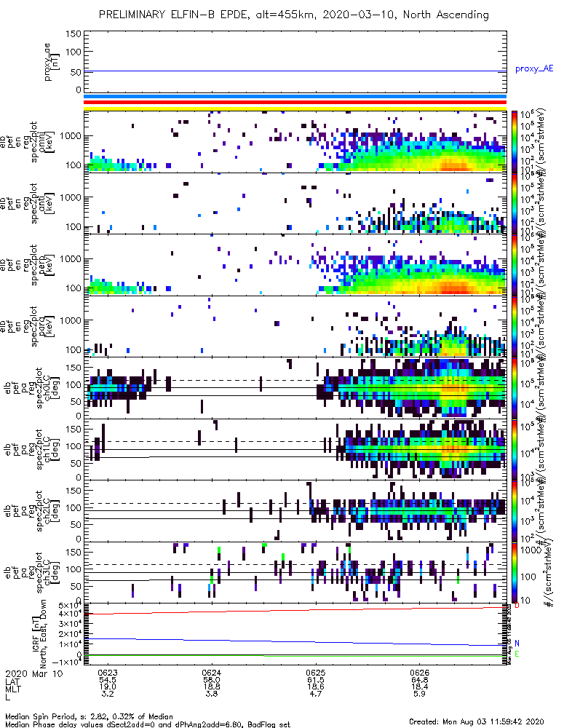The height and width of the screenshot is (728, 564).
Task: Click the color bar beside the para spectrogram
Action: click(515, 326)
